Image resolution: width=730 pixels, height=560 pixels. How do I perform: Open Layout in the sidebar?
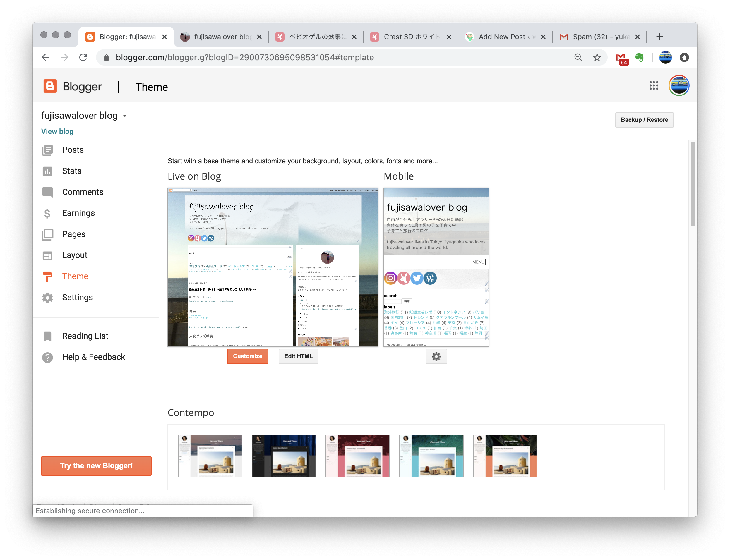pos(75,255)
